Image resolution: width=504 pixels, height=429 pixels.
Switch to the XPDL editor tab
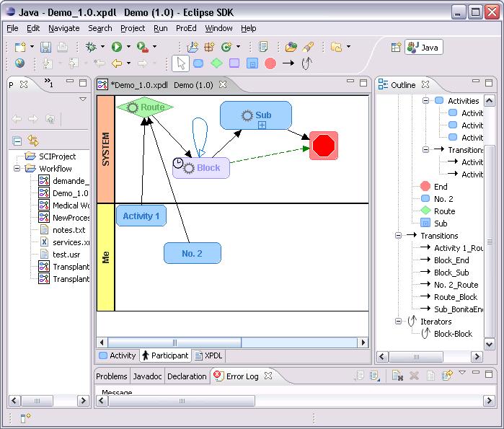click(x=208, y=355)
